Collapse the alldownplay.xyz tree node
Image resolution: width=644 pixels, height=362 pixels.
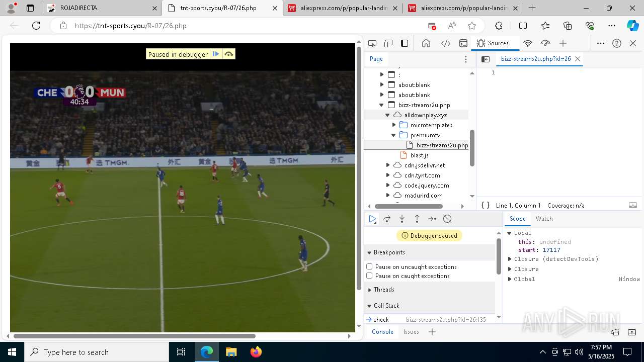pos(387,115)
